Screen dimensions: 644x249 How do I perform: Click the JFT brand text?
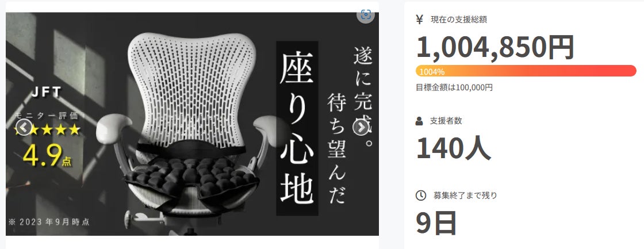47,93
